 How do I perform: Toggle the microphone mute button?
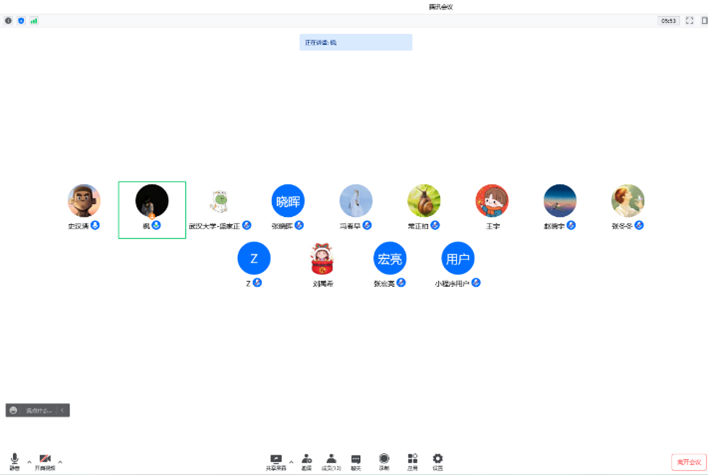click(x=14, y=460)
